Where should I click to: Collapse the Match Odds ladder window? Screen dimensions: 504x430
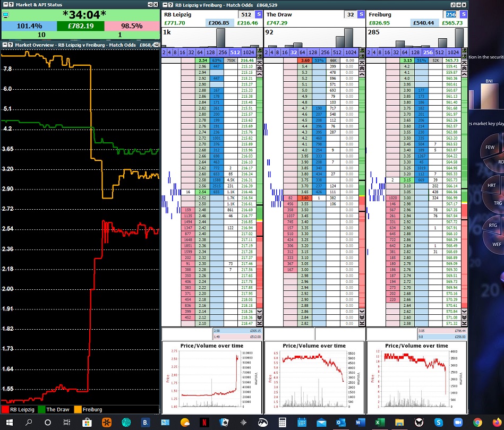165,5
